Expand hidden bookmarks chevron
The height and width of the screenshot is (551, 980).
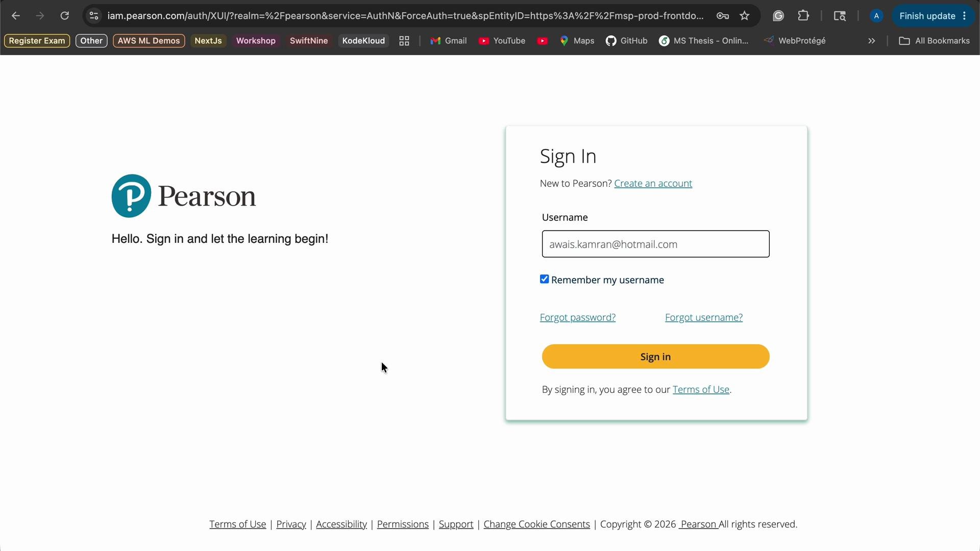click(x=872, y=41)
